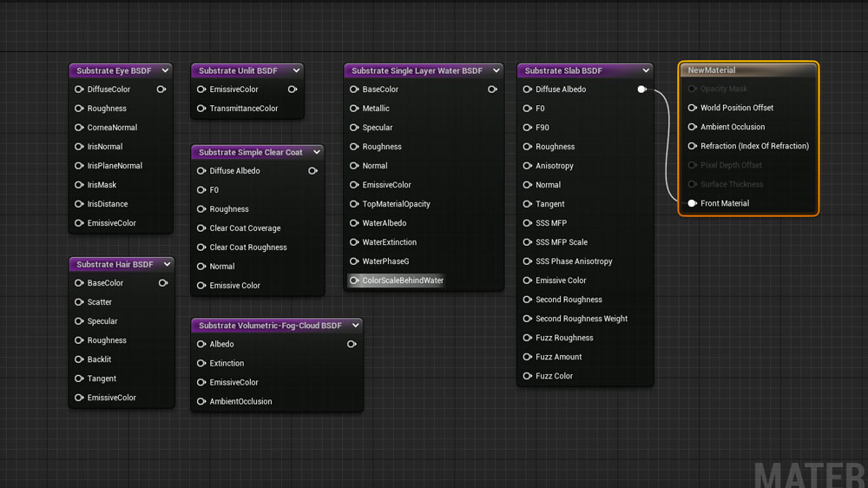
Task: Click the Fuzz Color input pin
Action: pos(528,376)
